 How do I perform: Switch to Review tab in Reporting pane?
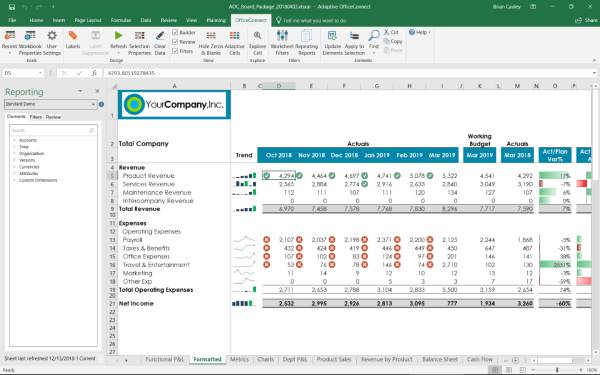tap(53, 117)
